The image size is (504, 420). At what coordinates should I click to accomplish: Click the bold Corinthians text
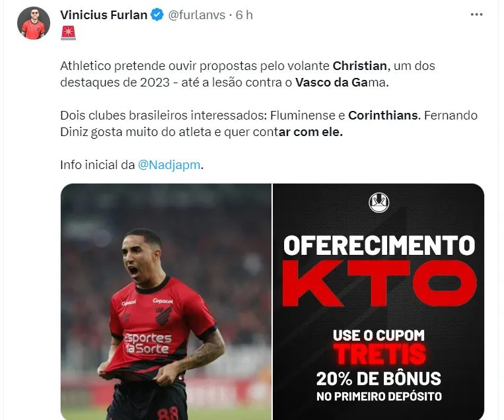[x=384, y=116]
